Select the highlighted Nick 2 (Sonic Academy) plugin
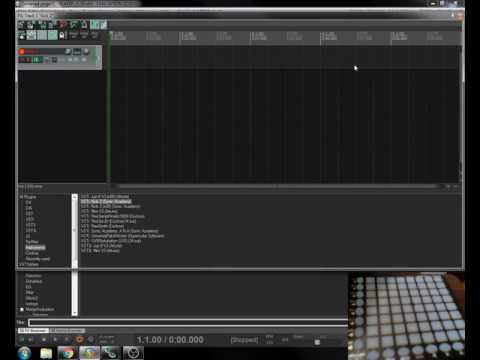 [x=106, y=201]
